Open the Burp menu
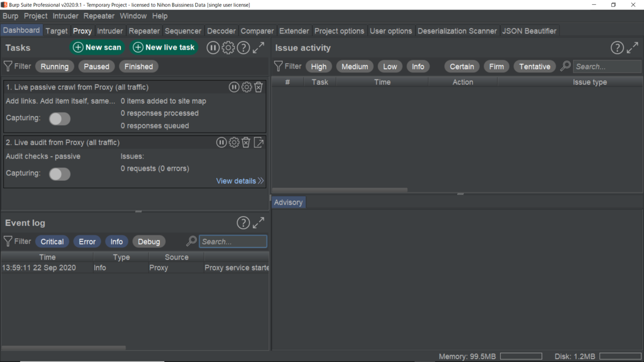 coord(10,16)
